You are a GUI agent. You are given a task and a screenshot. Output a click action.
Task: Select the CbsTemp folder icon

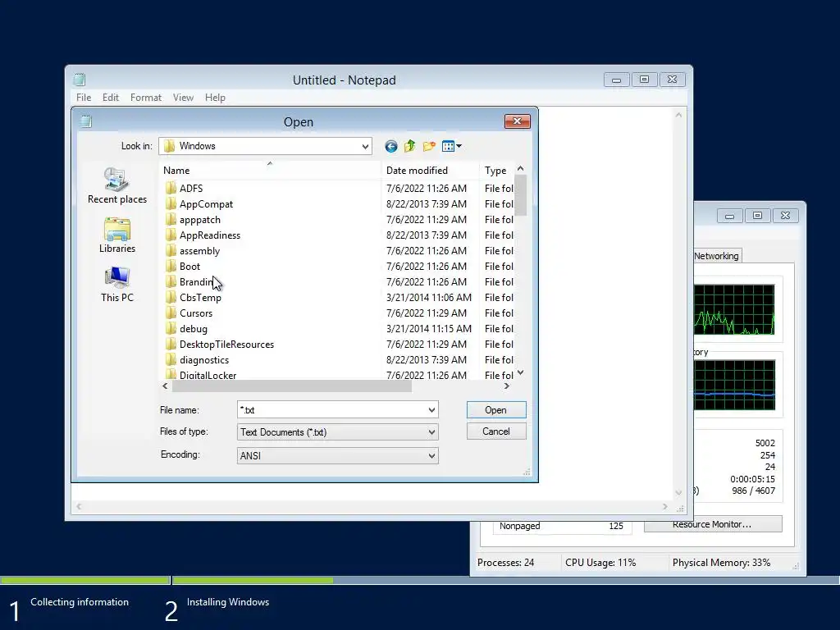click(x=171, y=297)
